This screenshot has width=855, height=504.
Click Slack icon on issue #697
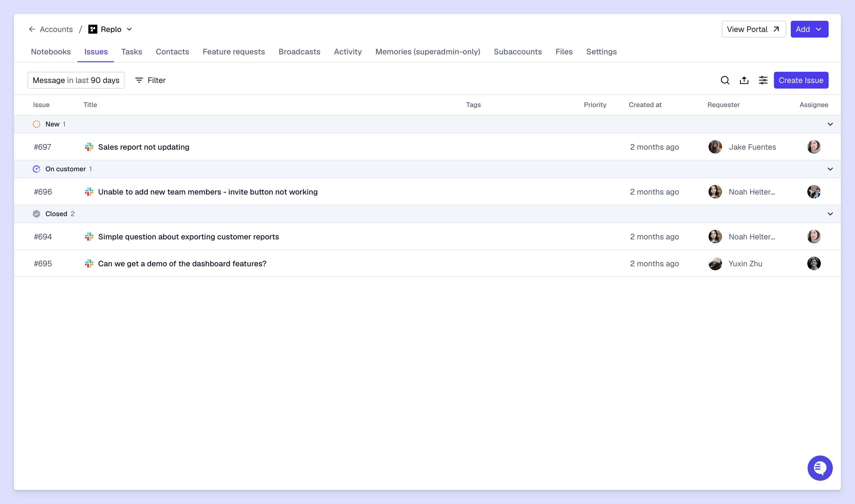point(89,147)
